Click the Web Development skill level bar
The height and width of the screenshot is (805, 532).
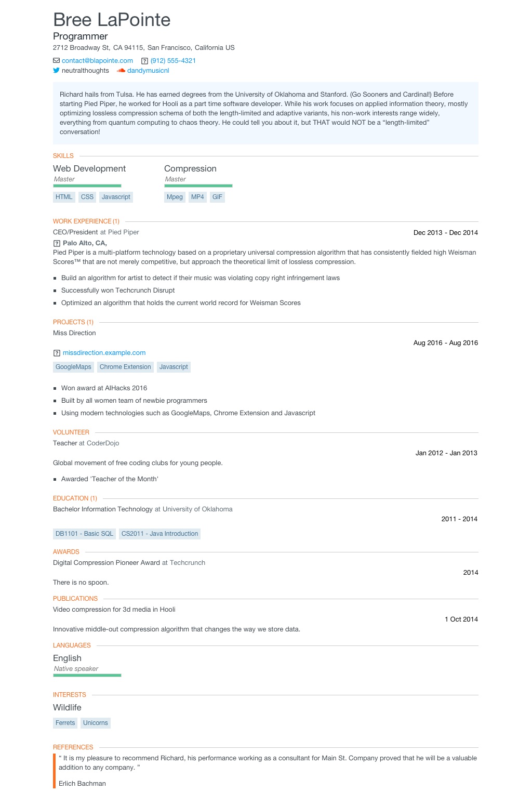(x=87, y=186)
